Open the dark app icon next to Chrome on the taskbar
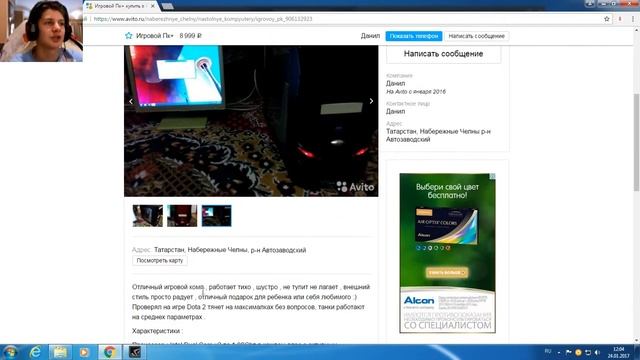Viewport: 640px width, 360px height. coord(135,352)
